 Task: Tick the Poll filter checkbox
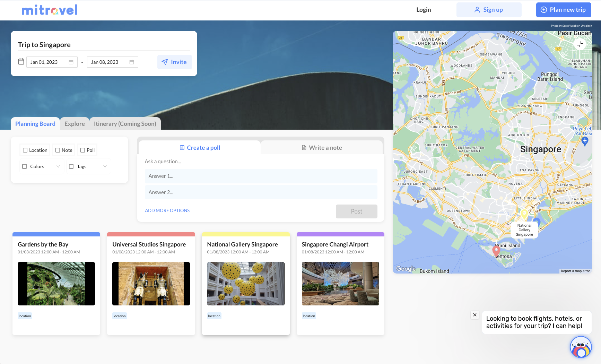(x=83, y=150)
